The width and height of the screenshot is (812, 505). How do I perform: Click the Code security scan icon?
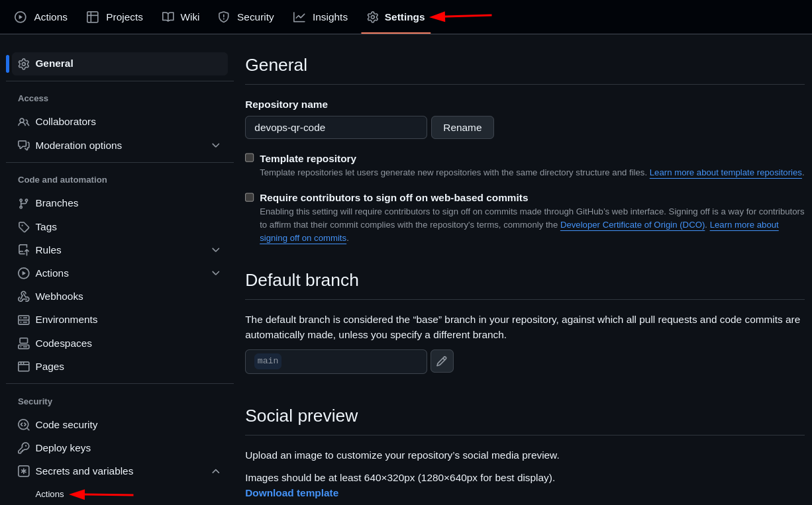24,425
